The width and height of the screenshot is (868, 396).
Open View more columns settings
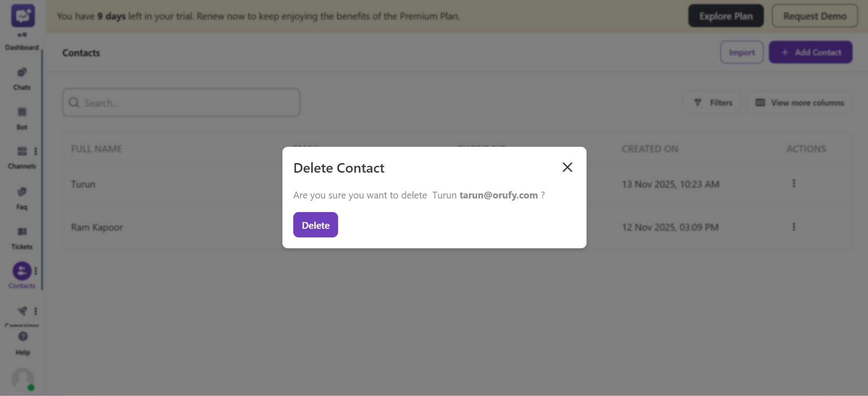click(x=799, y=102)
